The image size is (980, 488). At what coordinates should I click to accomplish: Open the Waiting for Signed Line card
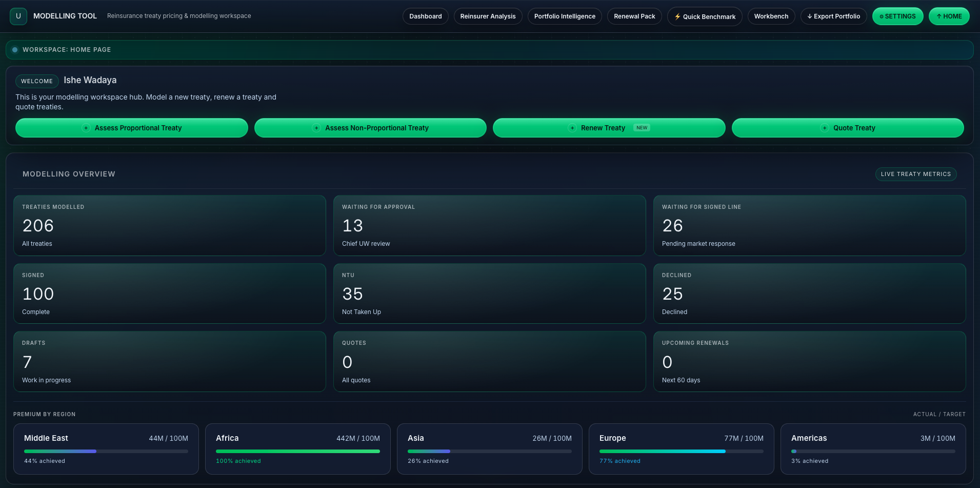[809, 225]
